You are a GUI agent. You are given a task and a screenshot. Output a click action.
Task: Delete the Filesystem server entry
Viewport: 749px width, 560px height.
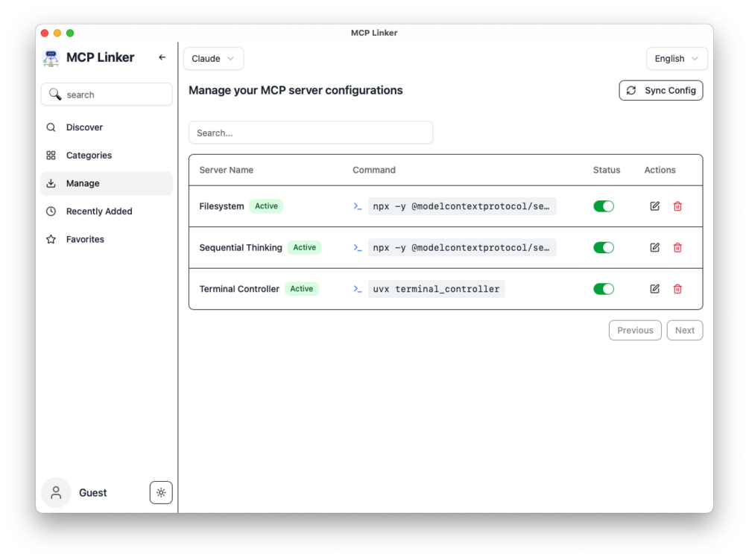pyautogui.click(x=677, y=206)
